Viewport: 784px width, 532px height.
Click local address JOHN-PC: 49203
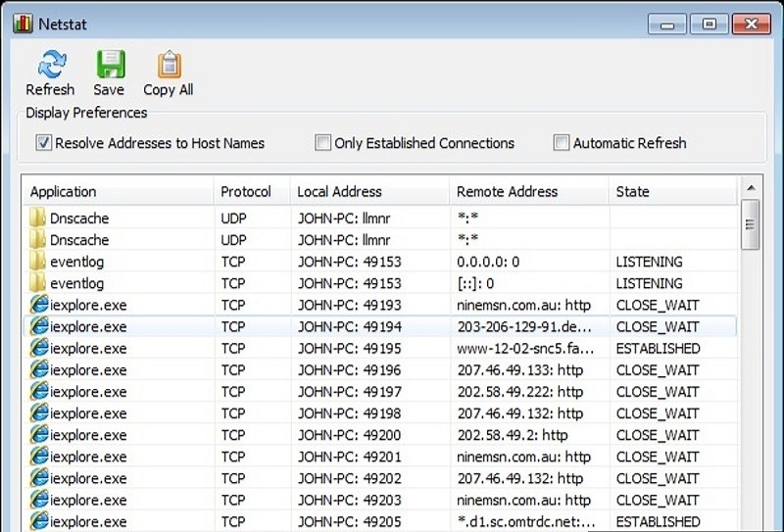pos(350,500)
